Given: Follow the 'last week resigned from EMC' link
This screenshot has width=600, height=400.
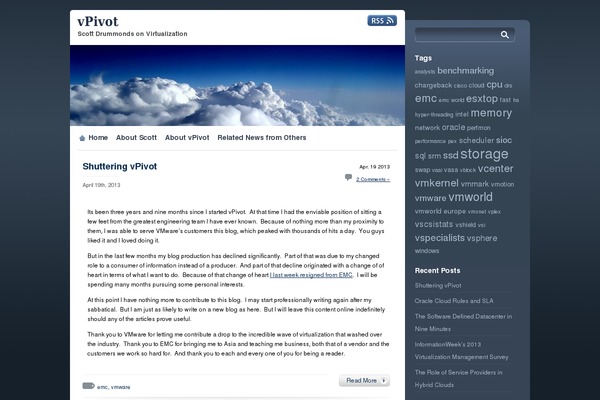Looking at the screenshot, I should point(311,275).
